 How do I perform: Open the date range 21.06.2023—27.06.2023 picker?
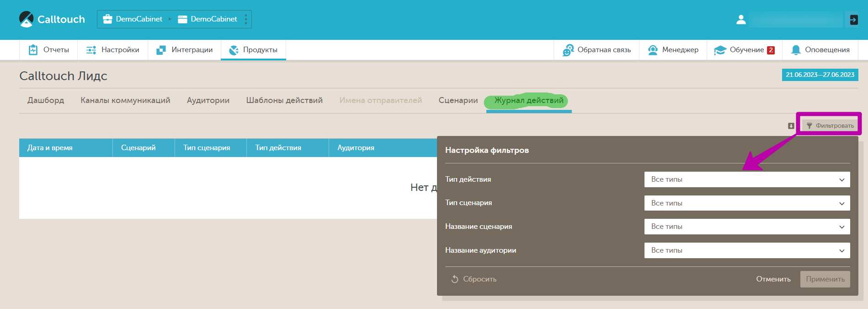820,75
